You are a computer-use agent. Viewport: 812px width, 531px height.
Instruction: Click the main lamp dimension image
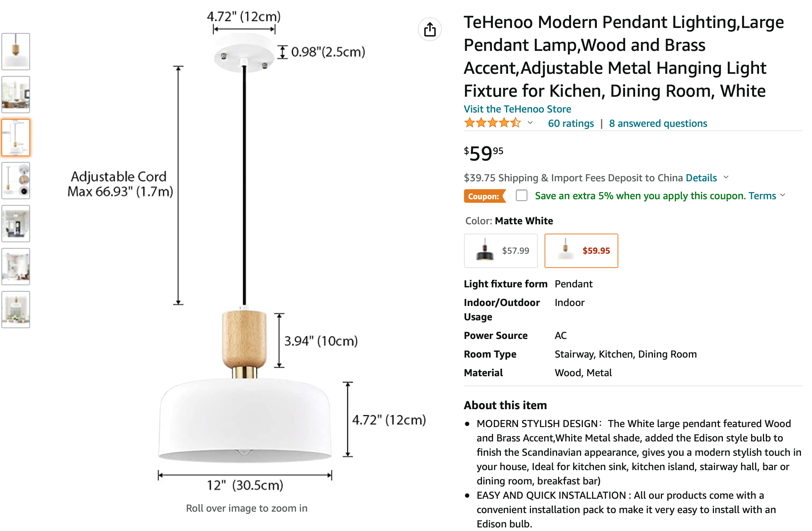[247, 251]
